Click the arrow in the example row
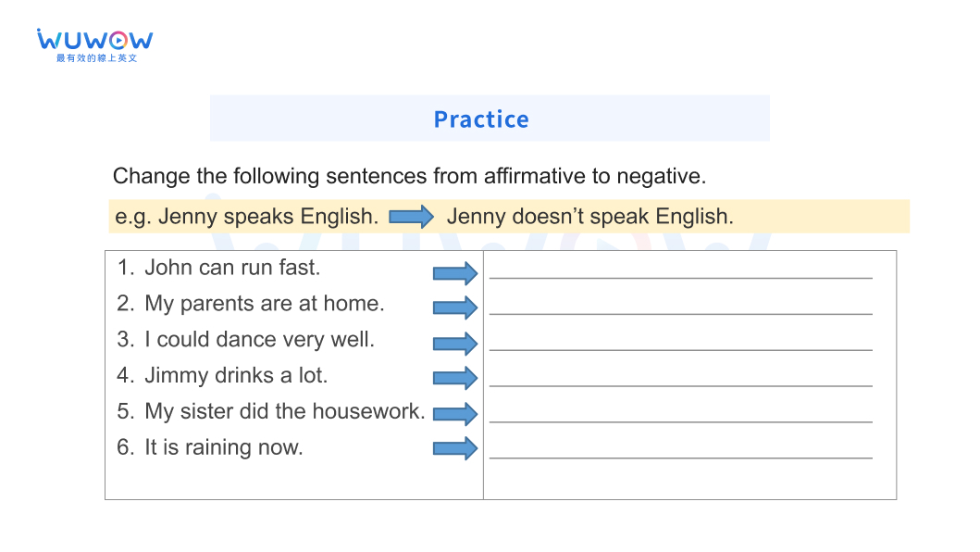Image resolution: width=980 pixels, height=552 pixels. coord(411,217)
